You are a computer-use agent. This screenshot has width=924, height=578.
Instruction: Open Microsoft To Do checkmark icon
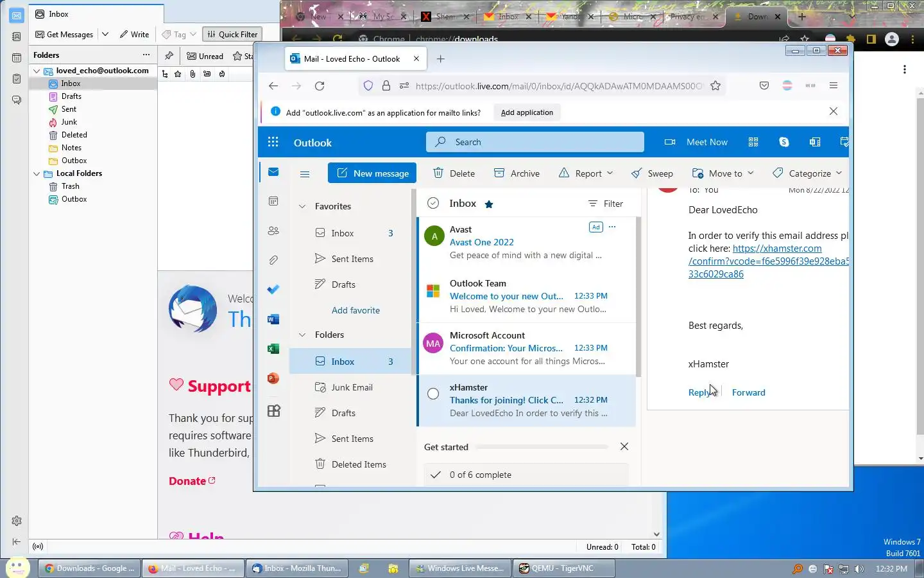click(273, 290)
